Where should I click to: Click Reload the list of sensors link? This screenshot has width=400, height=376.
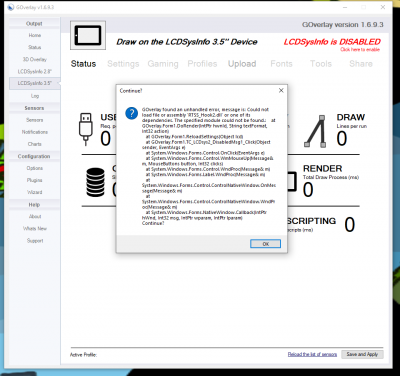coord(312,354)
